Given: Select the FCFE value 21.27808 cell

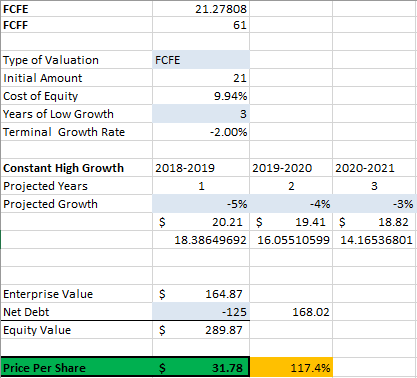Looking at the screenshot, I should [201, 9].
